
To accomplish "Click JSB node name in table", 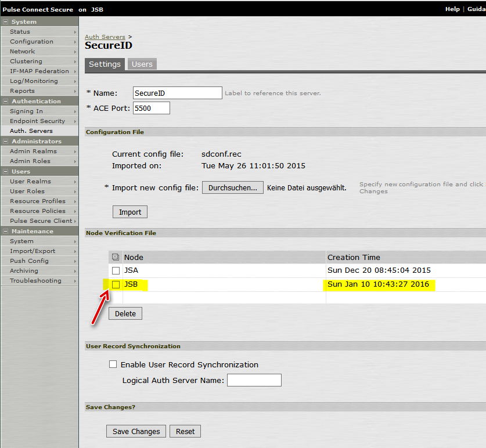I will tap(131, 284).
